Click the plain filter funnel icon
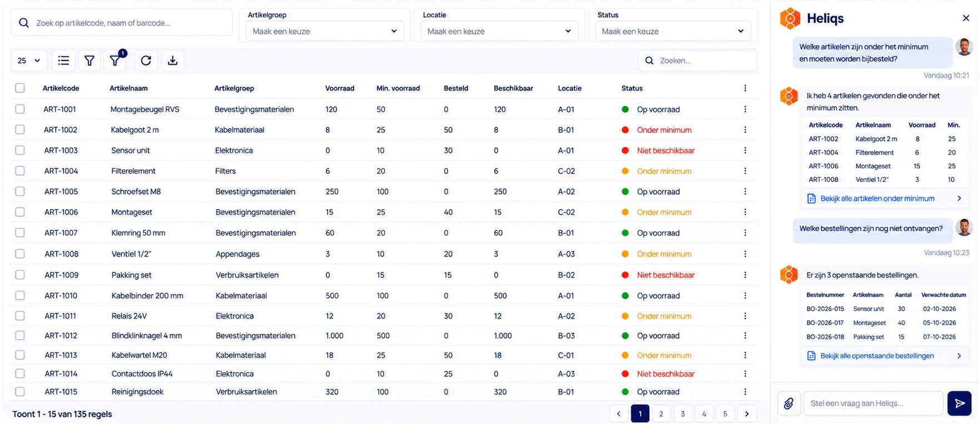The height and width of the screenshot is (424, 980). point(89,61)
